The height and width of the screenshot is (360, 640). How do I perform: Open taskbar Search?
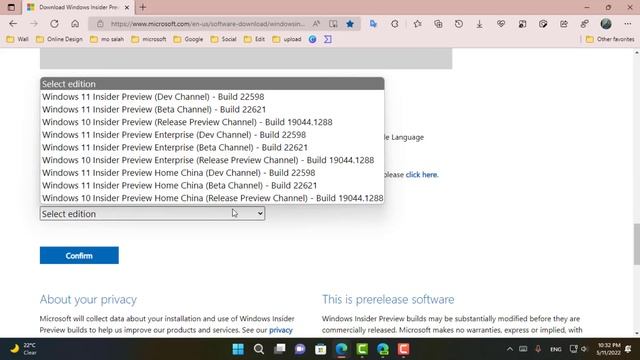tap(259, 349)
